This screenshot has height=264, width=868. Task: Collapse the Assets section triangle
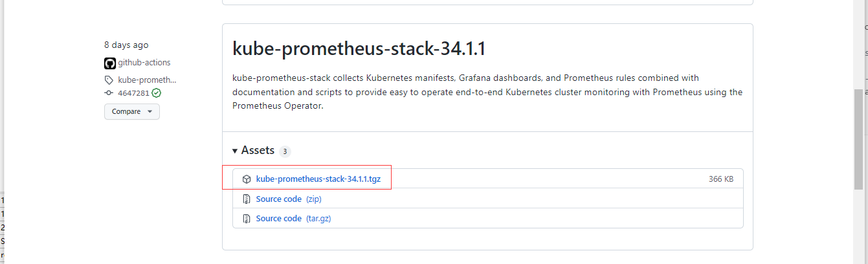pos(235,151)
